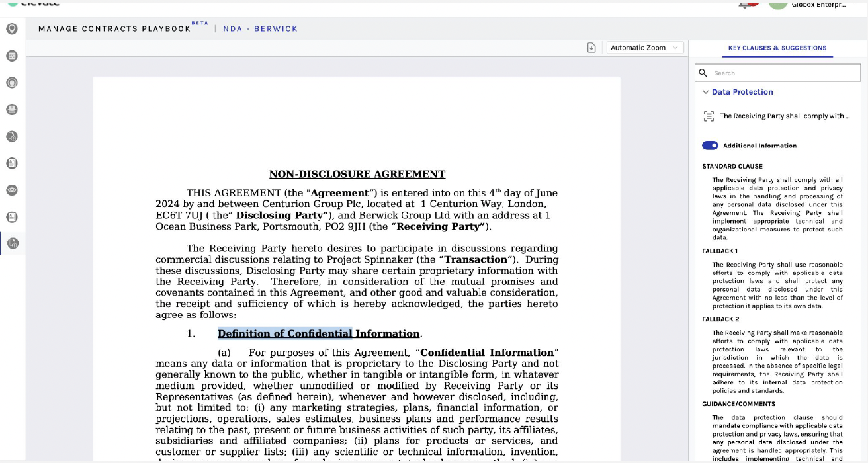Open the circular refresh icon in sidebar
This screenshot has height=463, width=868.
coord(12,83)
